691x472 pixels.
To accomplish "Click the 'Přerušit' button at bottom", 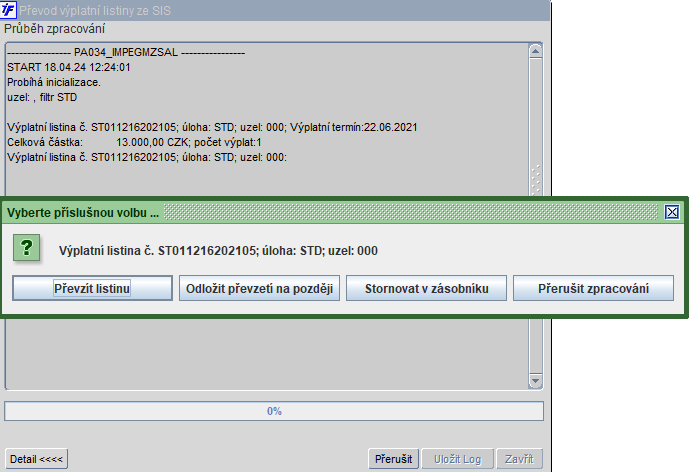I will [393, 459].
